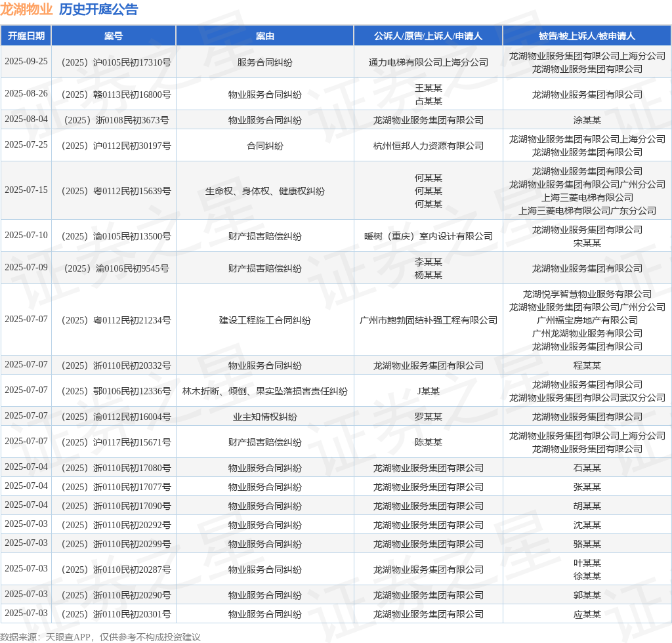Click the date 2025-07-15
This screenshot has height=643, width=672.
pyautogui.click(x=26, y=190)
